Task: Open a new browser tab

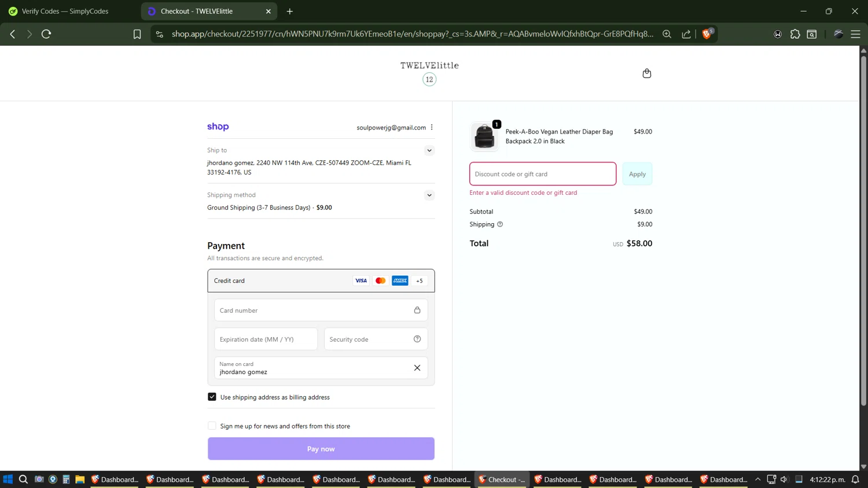Action: (x=290, y=11)
